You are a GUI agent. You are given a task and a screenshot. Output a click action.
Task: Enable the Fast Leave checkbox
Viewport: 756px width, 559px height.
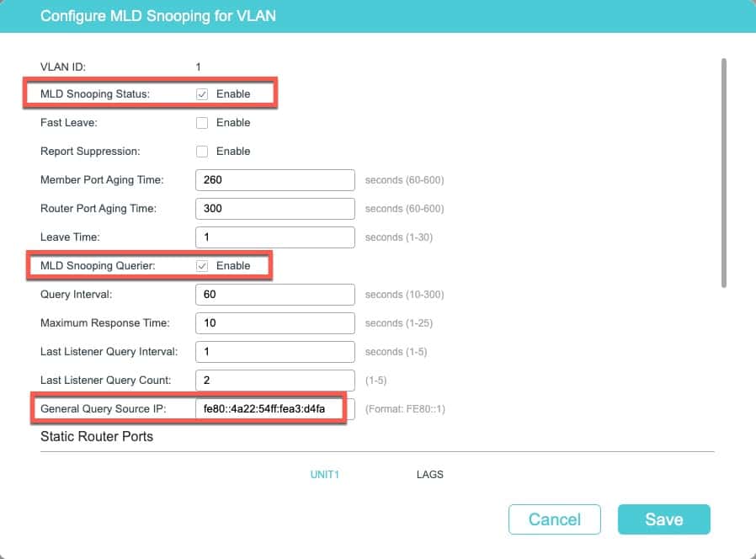202,123
